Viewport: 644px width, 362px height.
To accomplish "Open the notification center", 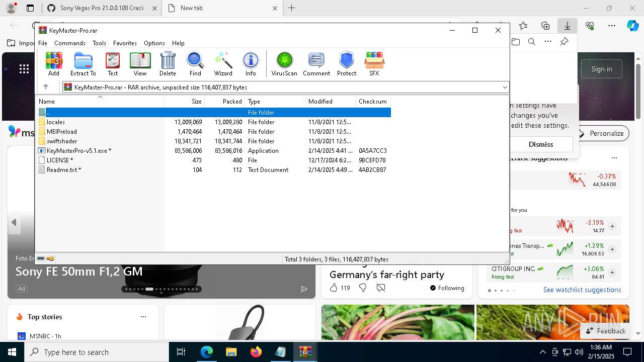I will [x=627, y=352].
